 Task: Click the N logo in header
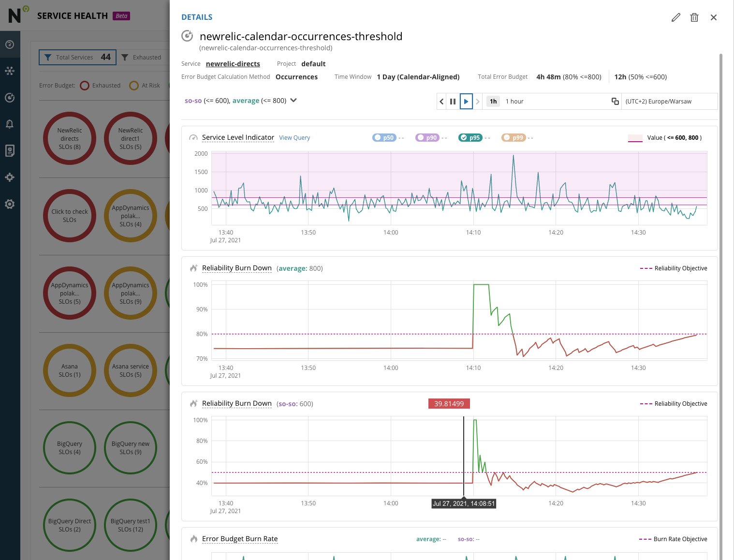17,15
